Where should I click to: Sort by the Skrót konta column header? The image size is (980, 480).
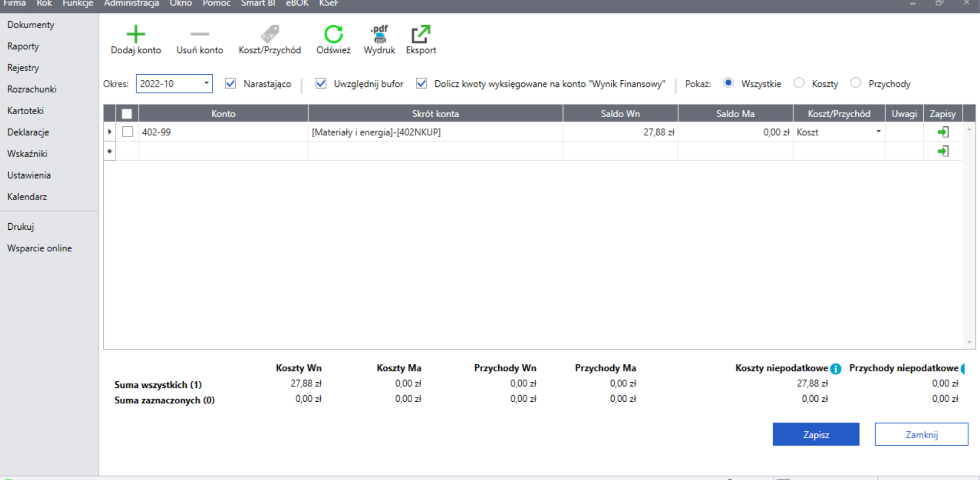point(436,114)
